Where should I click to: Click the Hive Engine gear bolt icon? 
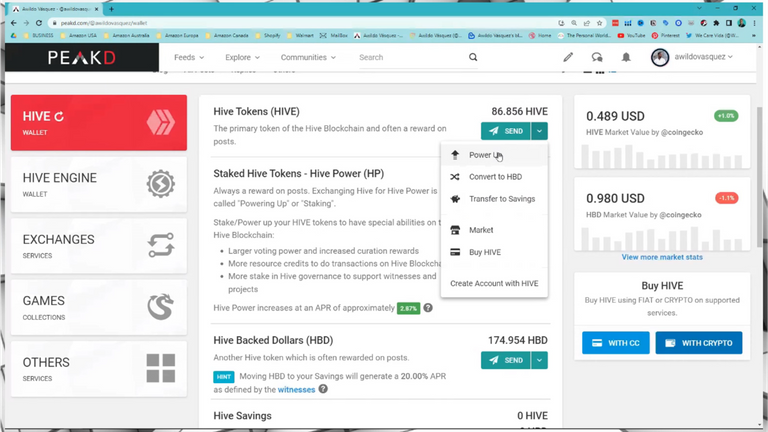161,184
